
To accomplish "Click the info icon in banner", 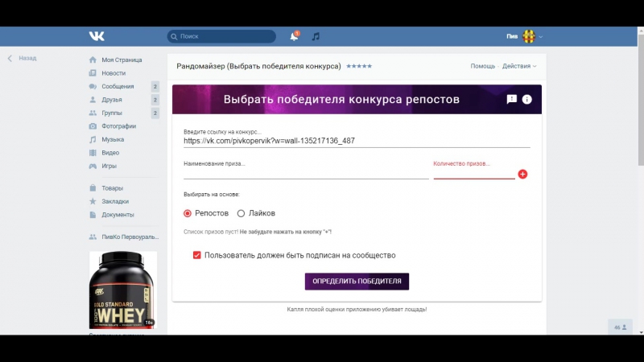I will click(527, 99).
